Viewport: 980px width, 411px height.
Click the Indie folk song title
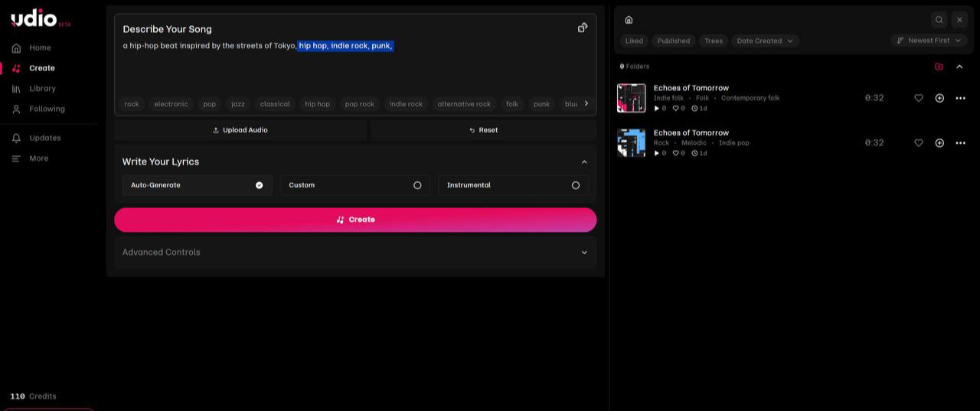click(x=691, y=88)
